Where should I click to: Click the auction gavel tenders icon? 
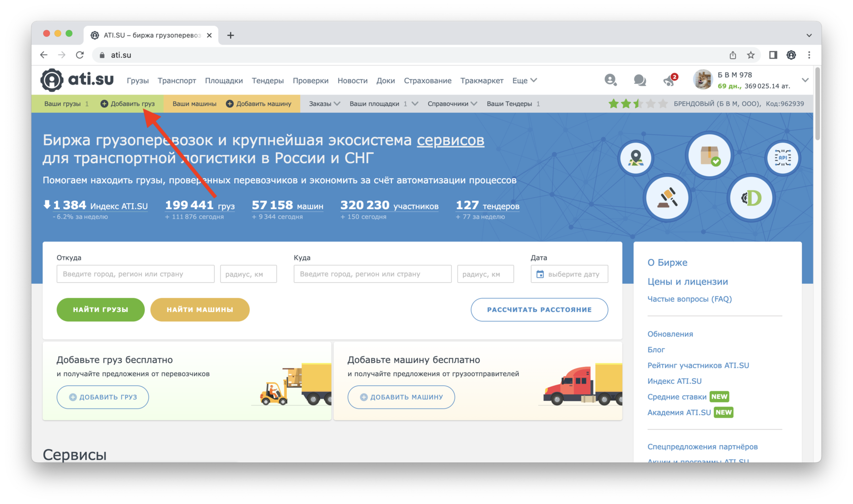[667, 197]
